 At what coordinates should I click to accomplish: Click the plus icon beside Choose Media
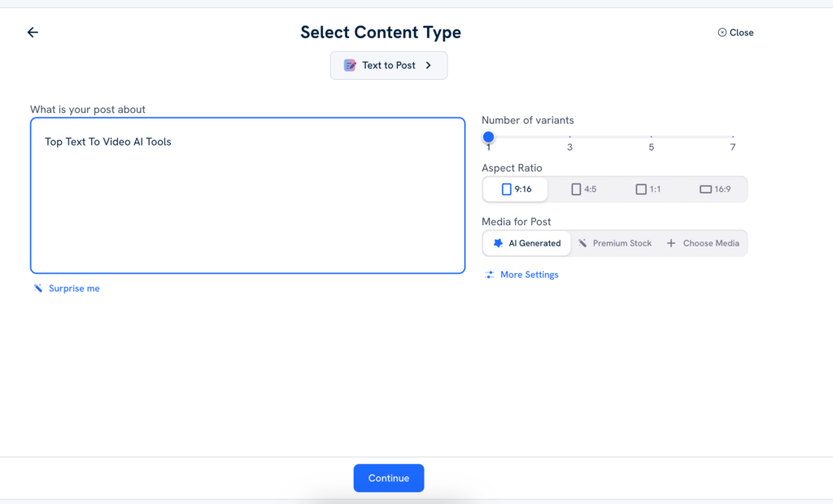pos(671,243)
